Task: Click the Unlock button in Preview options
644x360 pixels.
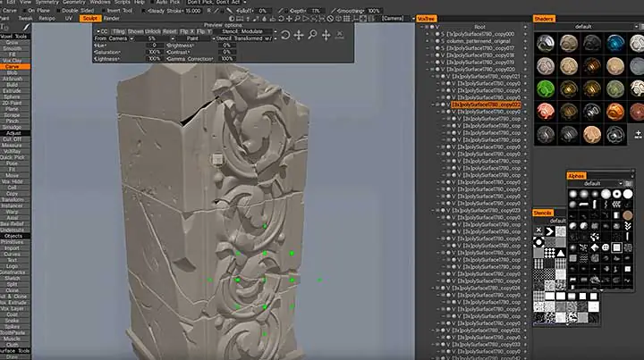Action: [x=153, y=31]
